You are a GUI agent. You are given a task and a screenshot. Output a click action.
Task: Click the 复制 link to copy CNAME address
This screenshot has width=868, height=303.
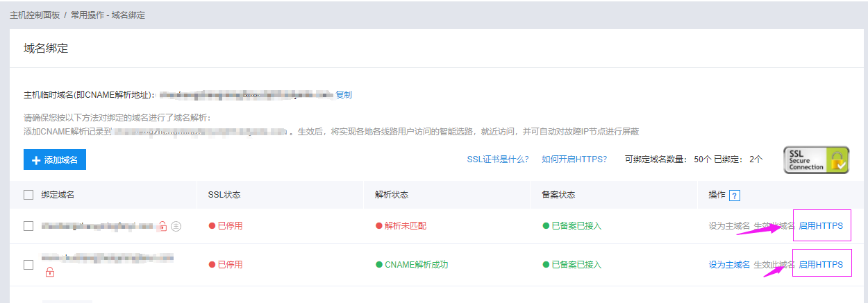click(x=344, y=95)
